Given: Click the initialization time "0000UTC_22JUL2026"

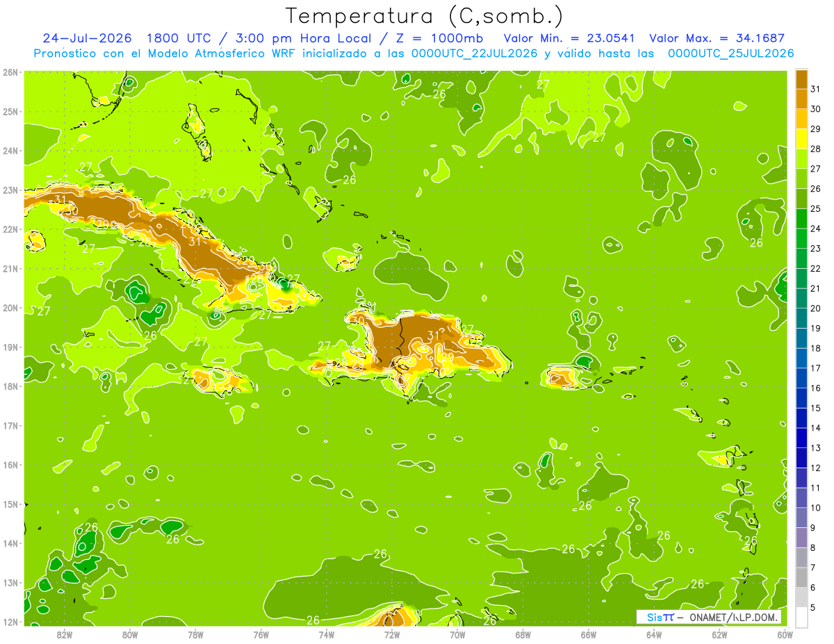Looking at the screenshot, I should 474,53.
